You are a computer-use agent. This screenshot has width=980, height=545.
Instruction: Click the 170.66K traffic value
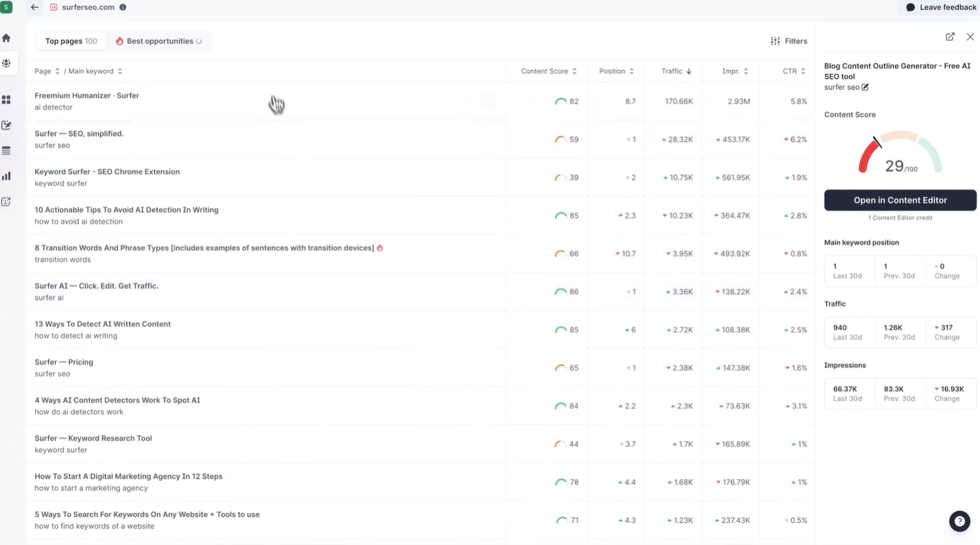click(679, 101)
